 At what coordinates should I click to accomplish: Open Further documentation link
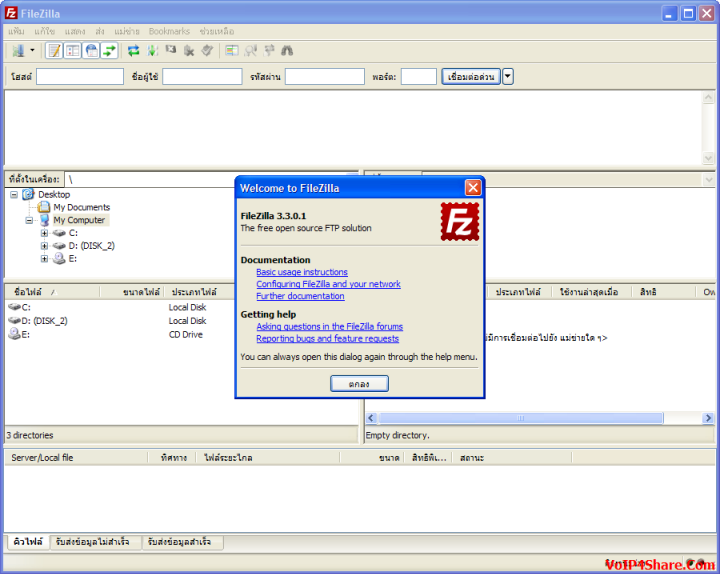(x=300, y=296)
